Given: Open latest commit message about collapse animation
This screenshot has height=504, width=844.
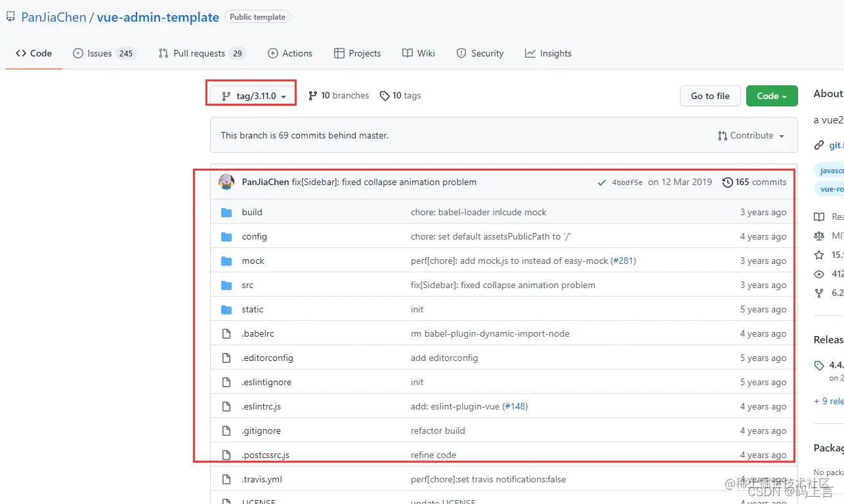Looking at the screenshot, I should (x=384, y=182).
